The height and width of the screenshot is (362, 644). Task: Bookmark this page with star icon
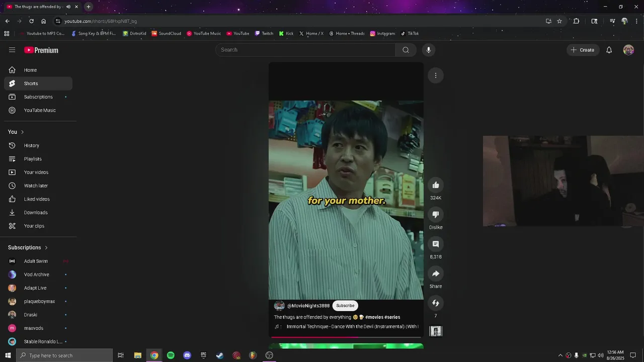559,21
